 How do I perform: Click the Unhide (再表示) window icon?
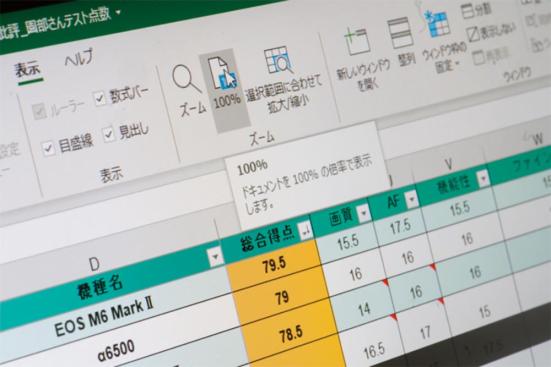(x=479, y=57)
